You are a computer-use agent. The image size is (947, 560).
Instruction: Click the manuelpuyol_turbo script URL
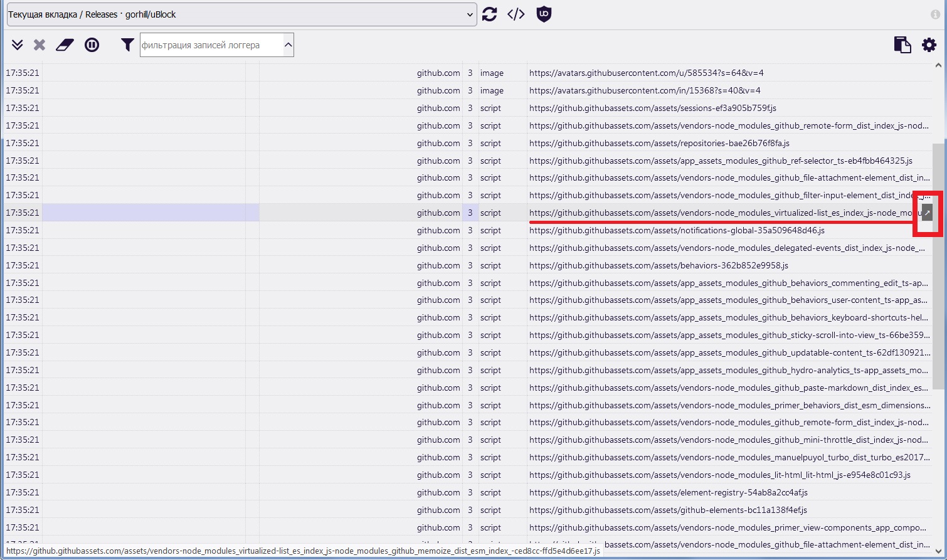point(729,457)
